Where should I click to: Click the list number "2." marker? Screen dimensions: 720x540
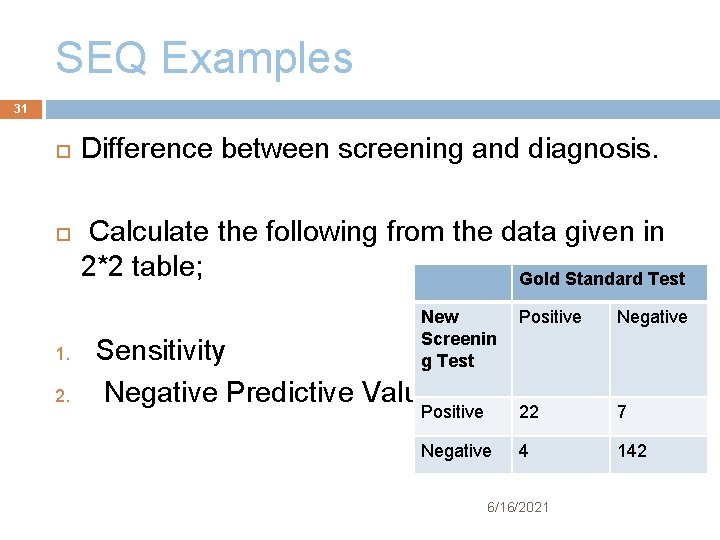point(61,396)
